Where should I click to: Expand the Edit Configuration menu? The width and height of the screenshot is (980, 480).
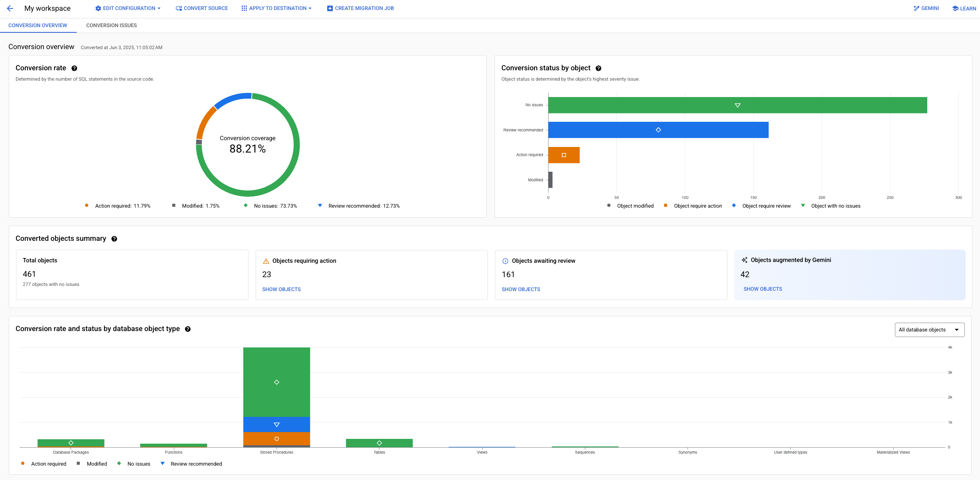coord(127,8)
